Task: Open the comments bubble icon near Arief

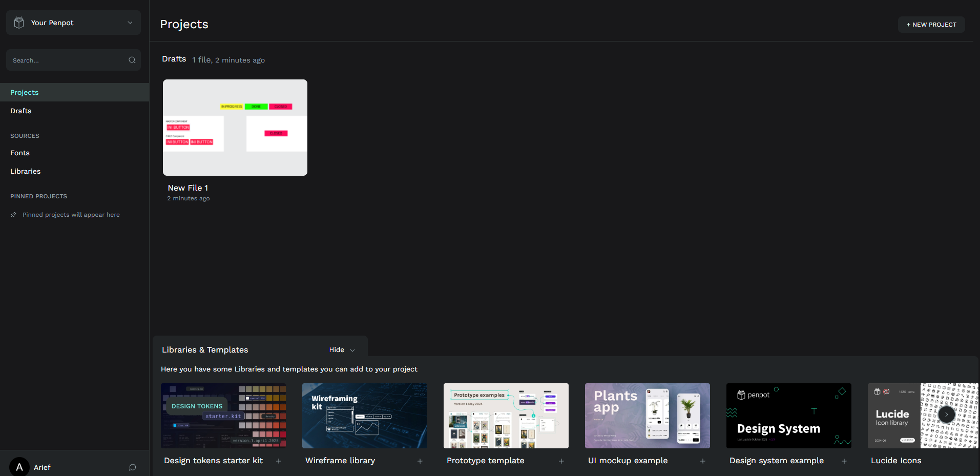Action: (x=132, y=467)
